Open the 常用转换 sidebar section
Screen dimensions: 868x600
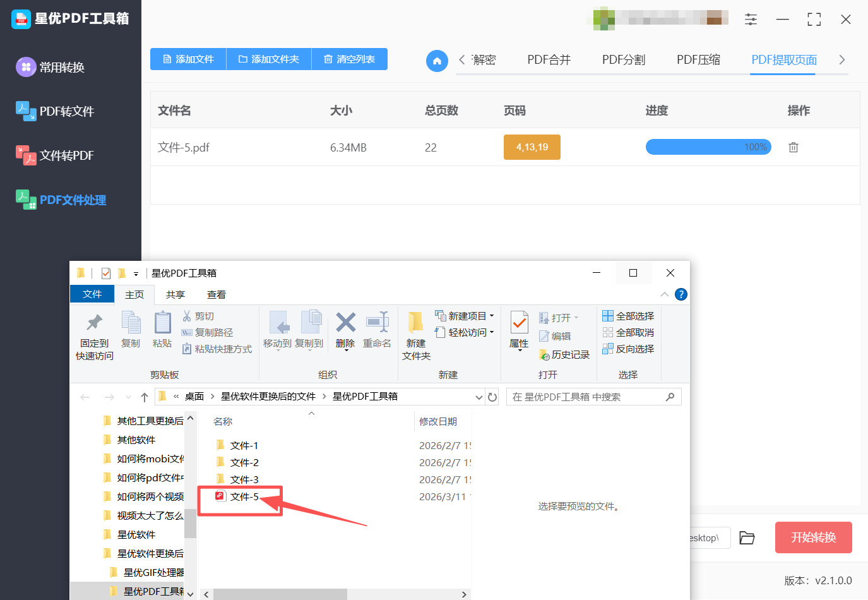51,67
